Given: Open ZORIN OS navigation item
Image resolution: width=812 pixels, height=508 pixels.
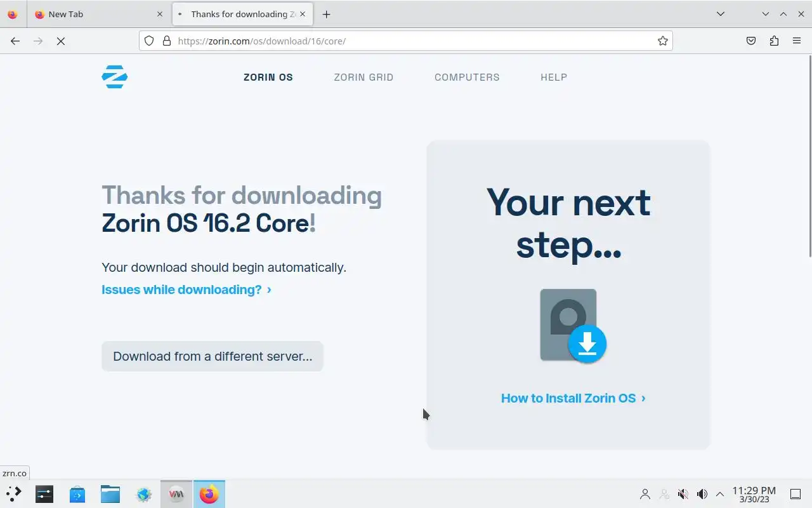Looking at the screenshot, I should (268, 77).
